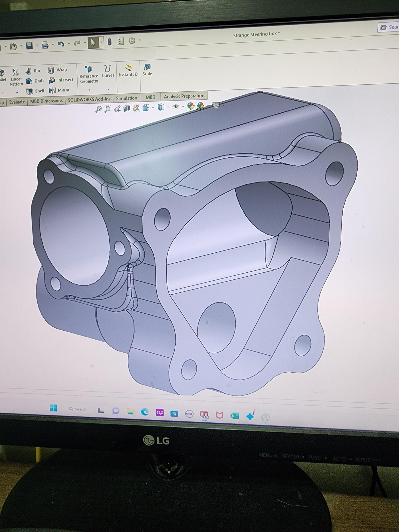The height and width of the screenshot is (532, 399).
Task: Select the Intersect tool
Action: tap(61, 80)
